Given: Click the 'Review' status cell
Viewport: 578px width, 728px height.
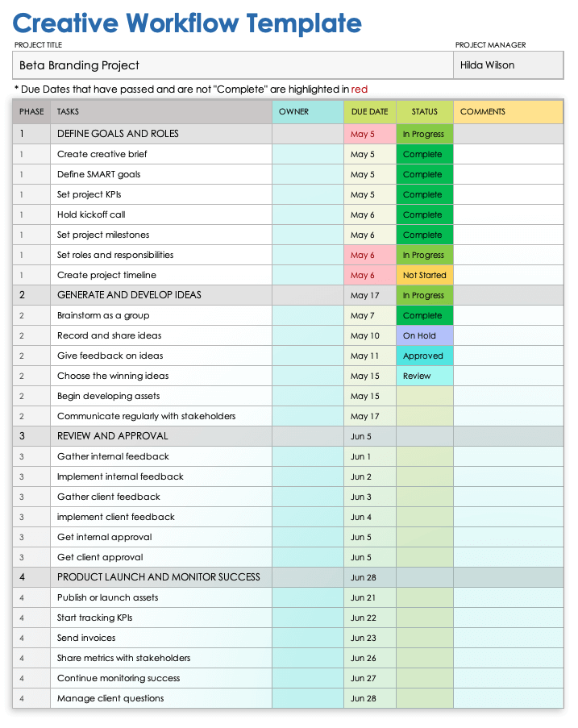Looking at the screenshot, I should pos(424,376).
